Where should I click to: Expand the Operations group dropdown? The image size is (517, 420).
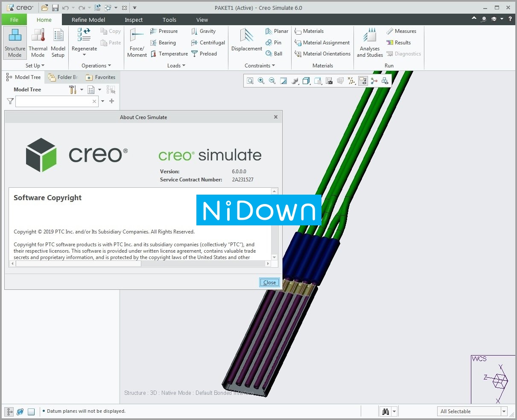96,66
